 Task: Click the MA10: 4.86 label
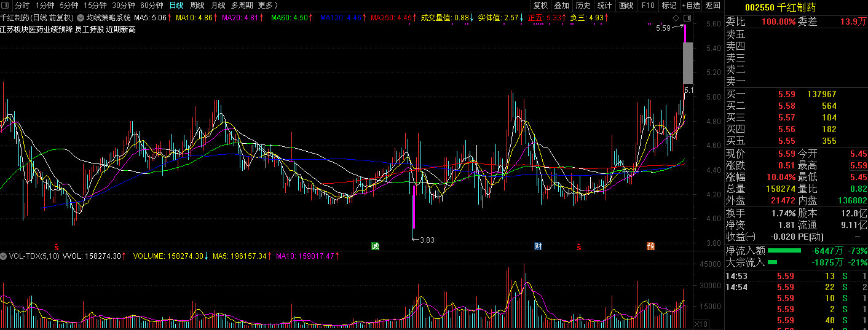(194, 18)
